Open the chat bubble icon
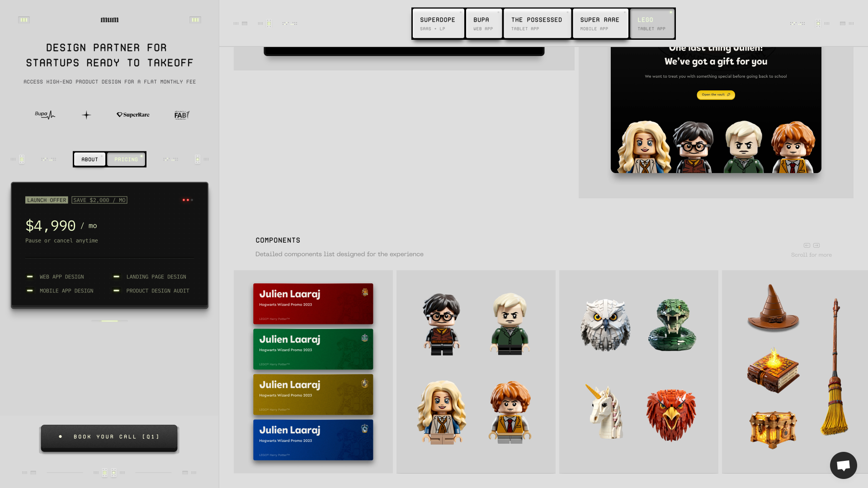 point(843,465)
